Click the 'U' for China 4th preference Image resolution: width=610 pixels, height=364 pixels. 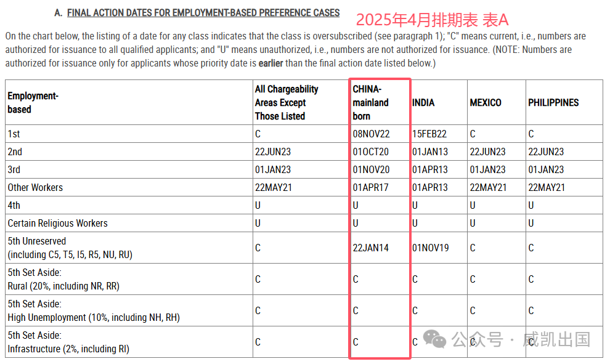pyautogui.click(x=356, y=205)
